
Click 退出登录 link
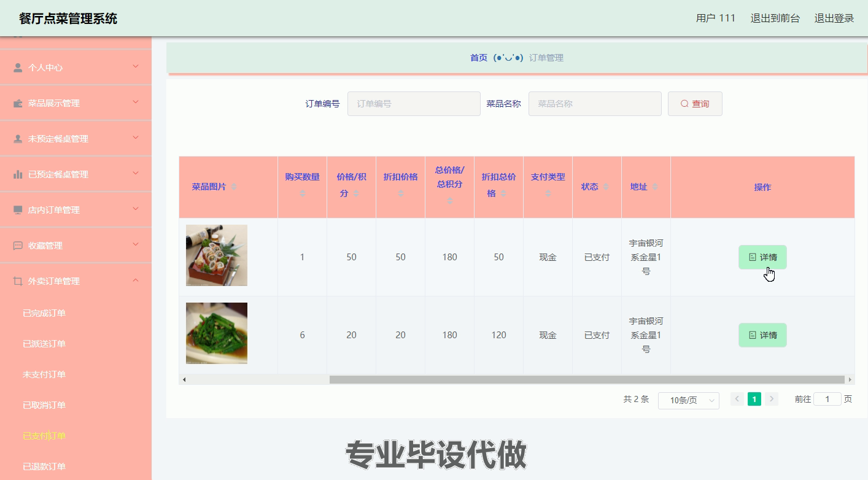click(834, 18)
